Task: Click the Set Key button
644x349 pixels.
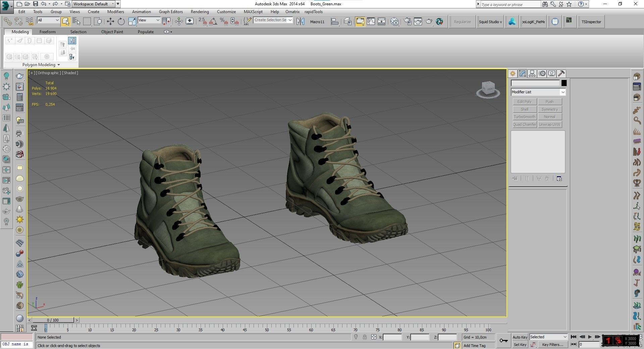Action: [x=520, y=345]
